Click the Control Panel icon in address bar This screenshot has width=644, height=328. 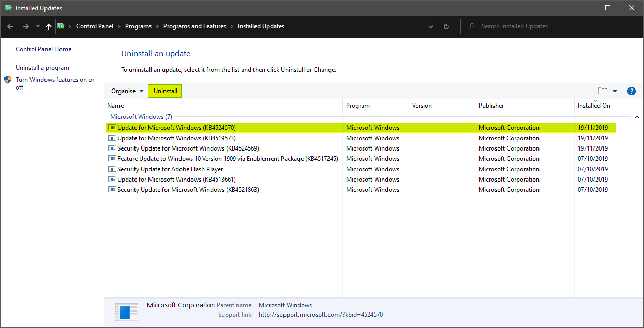61,26
